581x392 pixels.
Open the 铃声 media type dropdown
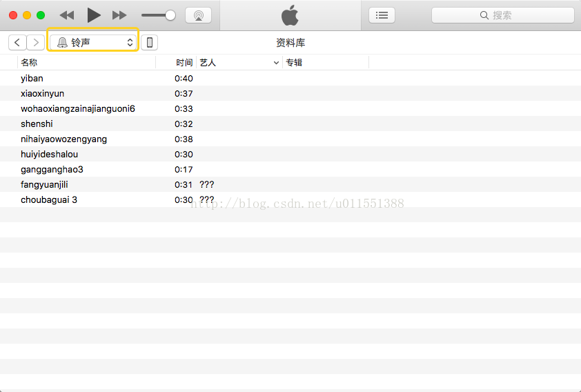click(92, 43)
